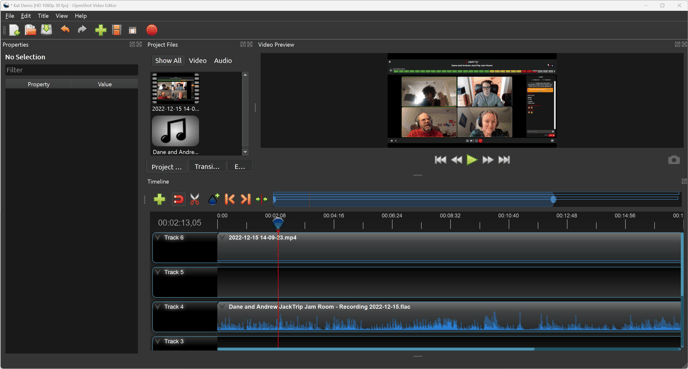Screen dimensions: 688x369
Task: Open the 2022-12-15 mp4 clip menu arrow
Action: pos(222,237)
